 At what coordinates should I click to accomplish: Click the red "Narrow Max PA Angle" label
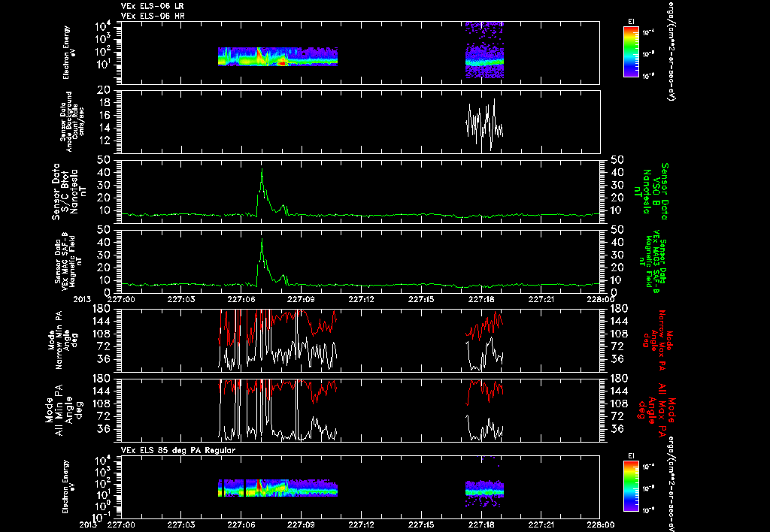(x=658, y=340)
